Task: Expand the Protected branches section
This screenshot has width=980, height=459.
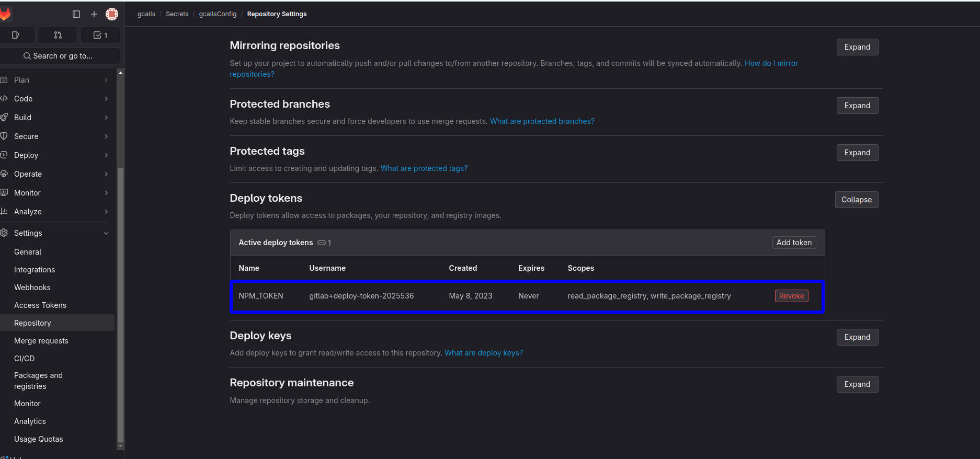Action: tap(857, 106)
